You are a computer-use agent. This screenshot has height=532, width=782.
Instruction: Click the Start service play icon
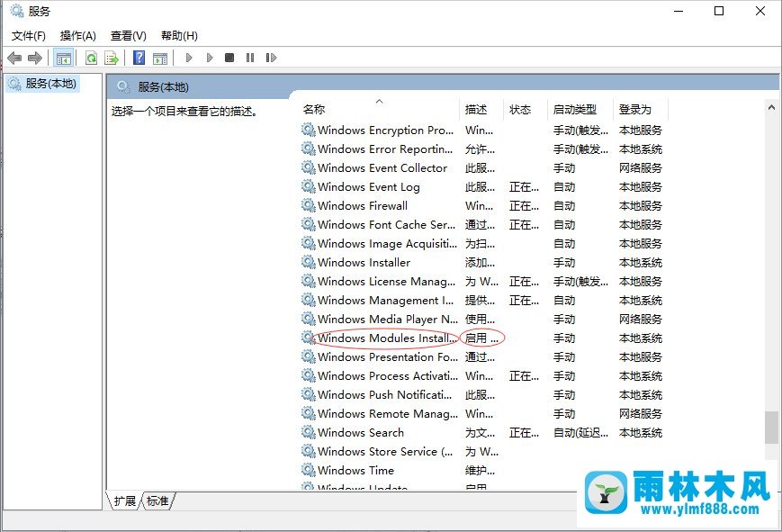pyautogui.click(x=189, y=58)
